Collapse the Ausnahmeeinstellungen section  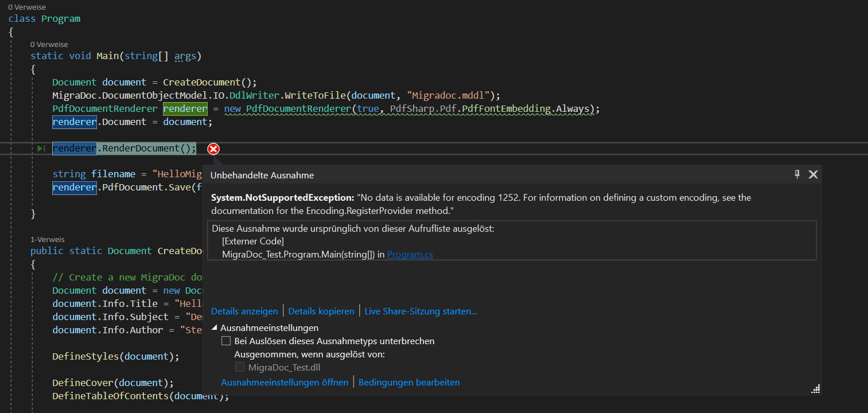click(x=215, y=328)
